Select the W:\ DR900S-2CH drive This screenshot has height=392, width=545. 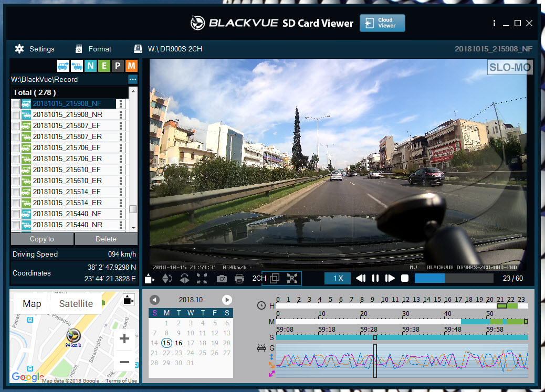pyautogui.click(x=168, y=49)
